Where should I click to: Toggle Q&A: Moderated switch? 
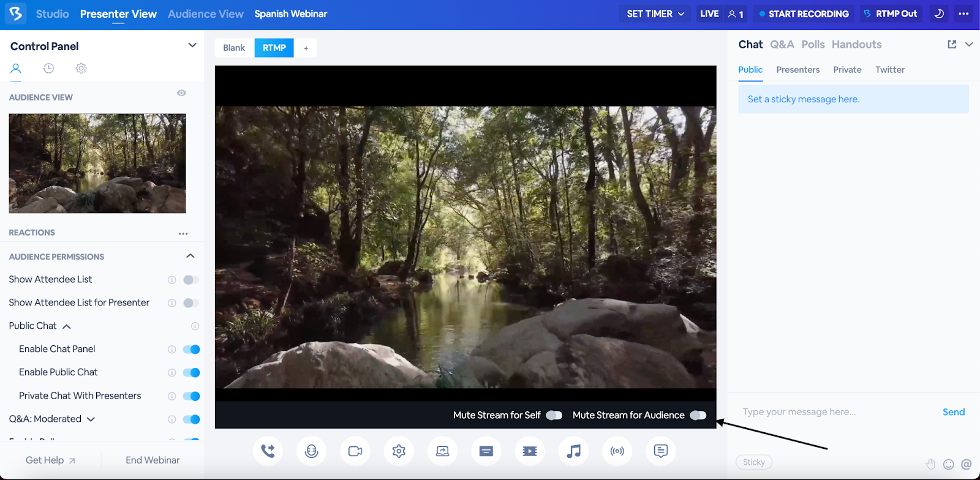[x=192, y=419]
